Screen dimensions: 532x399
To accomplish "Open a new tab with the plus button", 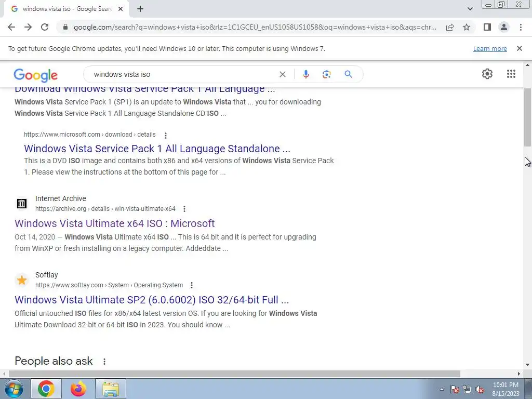I will (x=140, y=9).
